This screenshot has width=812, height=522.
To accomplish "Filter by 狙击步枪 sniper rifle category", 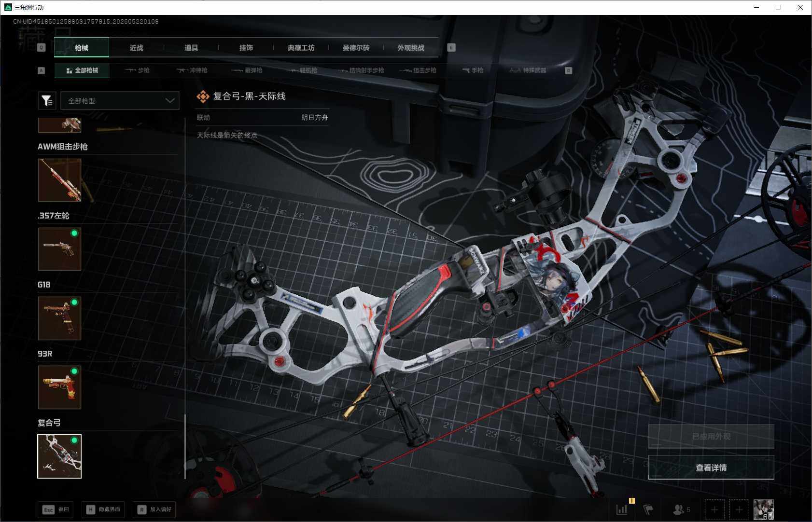I will pos(418,70).
